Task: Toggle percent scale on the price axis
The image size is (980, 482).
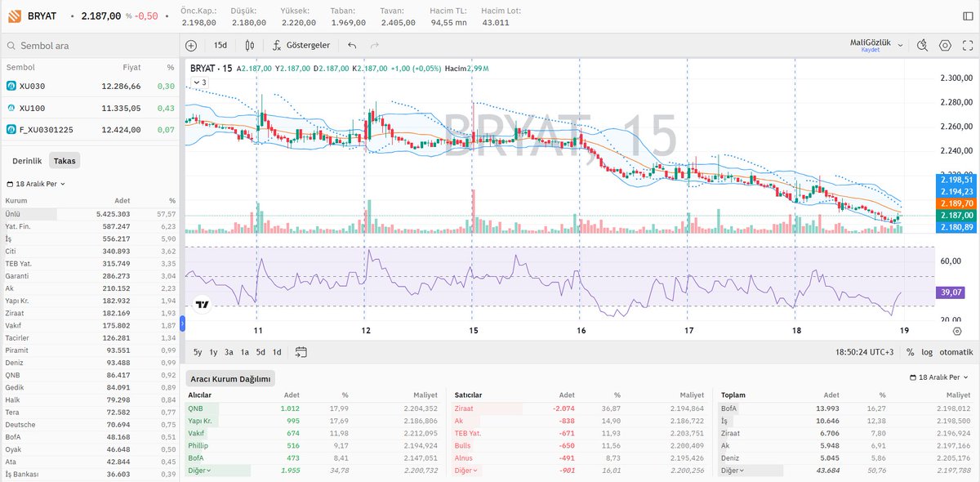Action: click(910, 352)
